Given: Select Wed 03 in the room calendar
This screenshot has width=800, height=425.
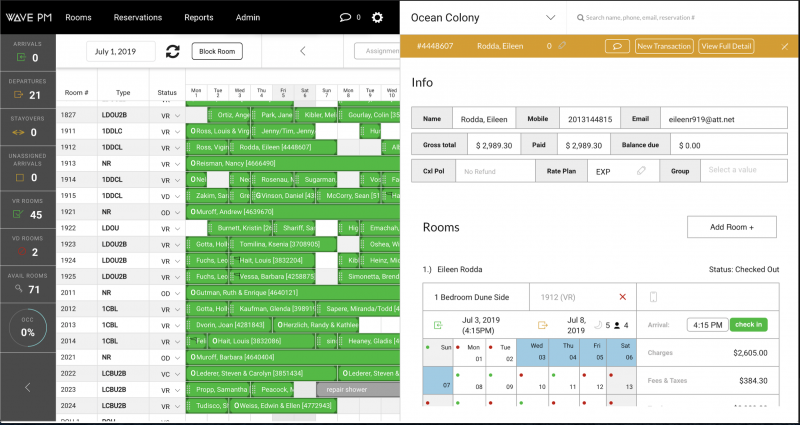Looking at the screenshot, I should coord(535,351).
